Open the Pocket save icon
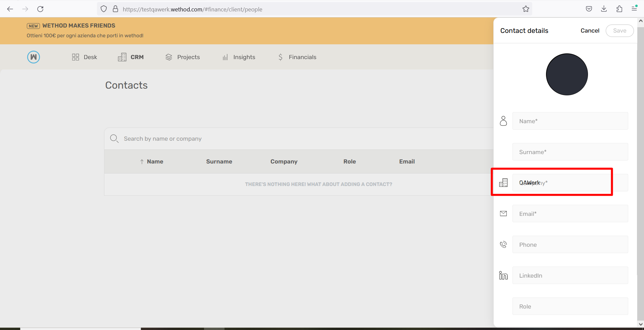This screenshot has height=330, width=644. point(589,9)
